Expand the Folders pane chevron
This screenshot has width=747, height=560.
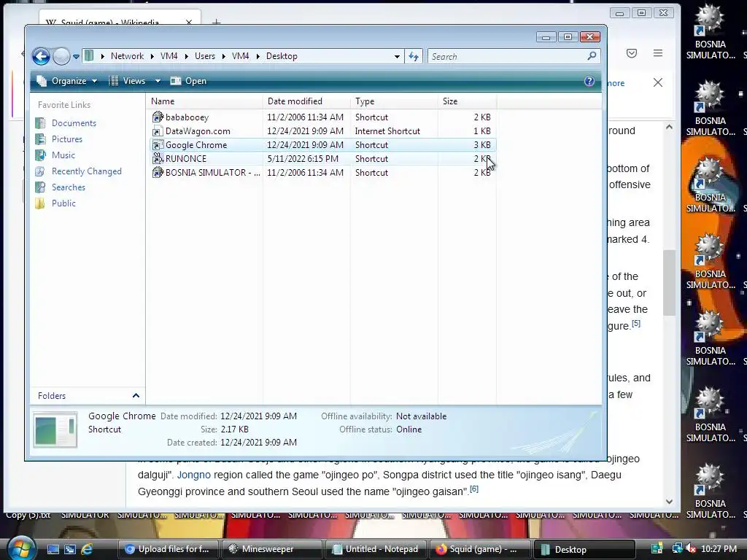136,396
